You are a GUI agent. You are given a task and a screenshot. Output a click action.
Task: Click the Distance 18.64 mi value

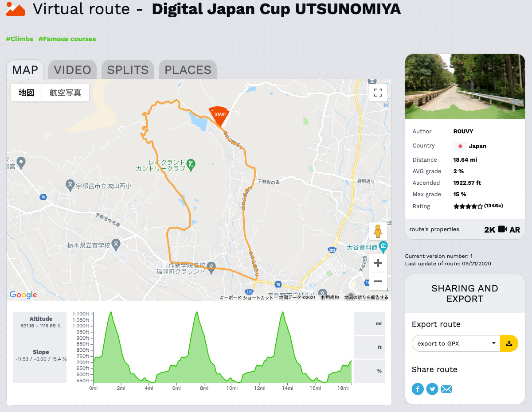465,159
